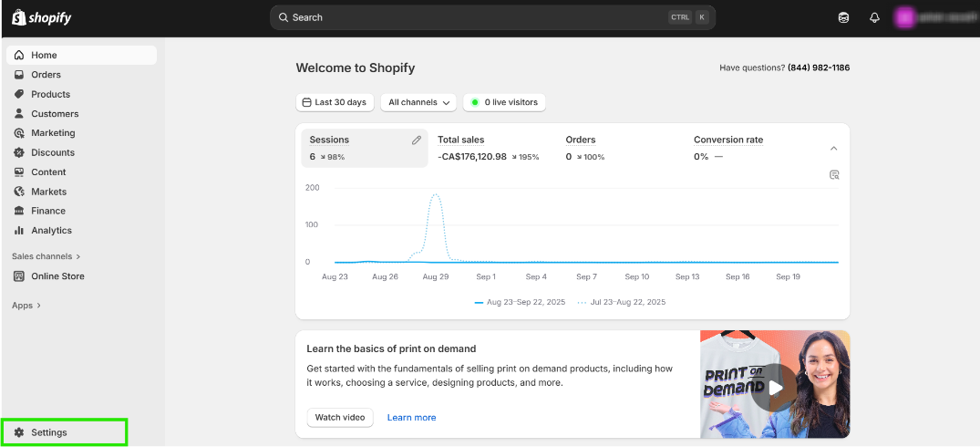Click the Products tag icon in sidebar

pos(19,94)
